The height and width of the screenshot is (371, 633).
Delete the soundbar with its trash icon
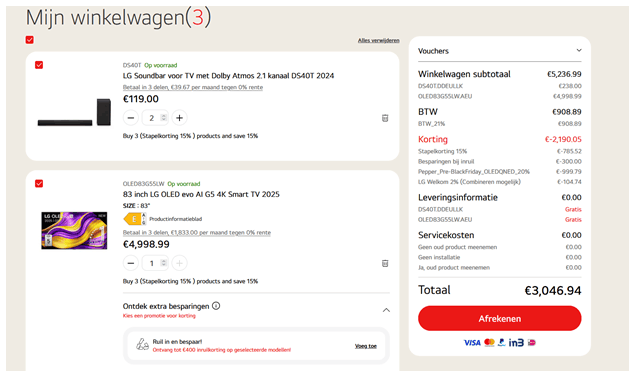[x=385, y=118]
